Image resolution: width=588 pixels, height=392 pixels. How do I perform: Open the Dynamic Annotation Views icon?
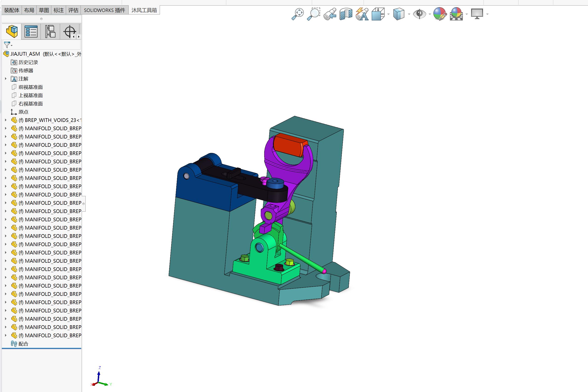coord(362,14)
